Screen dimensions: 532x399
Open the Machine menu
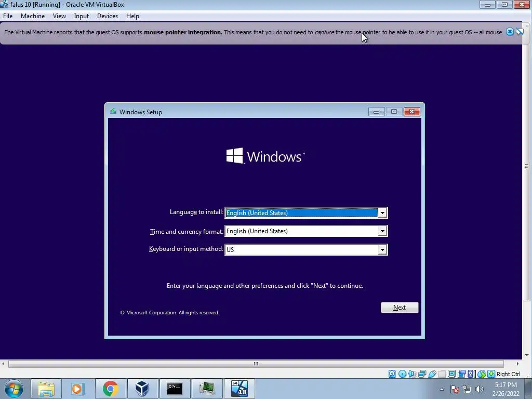coord(33,16)
